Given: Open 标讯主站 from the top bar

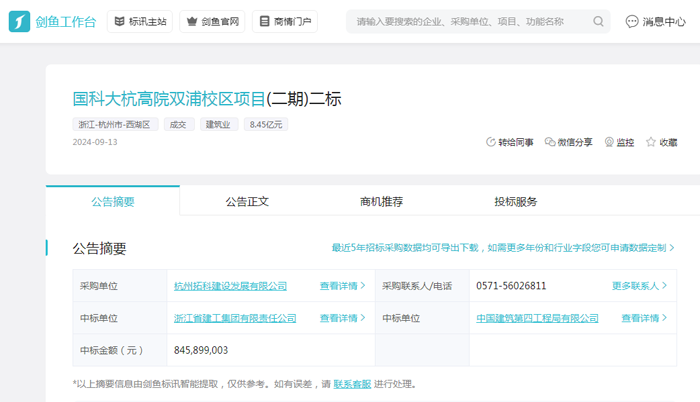Looking at the screenshot, I should [139, 21].
